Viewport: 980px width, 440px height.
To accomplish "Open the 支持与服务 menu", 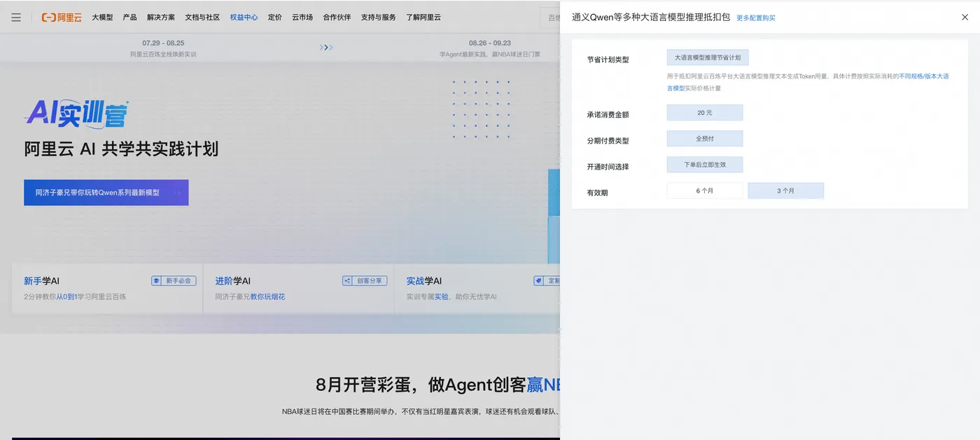I will (x=378, y=18).
